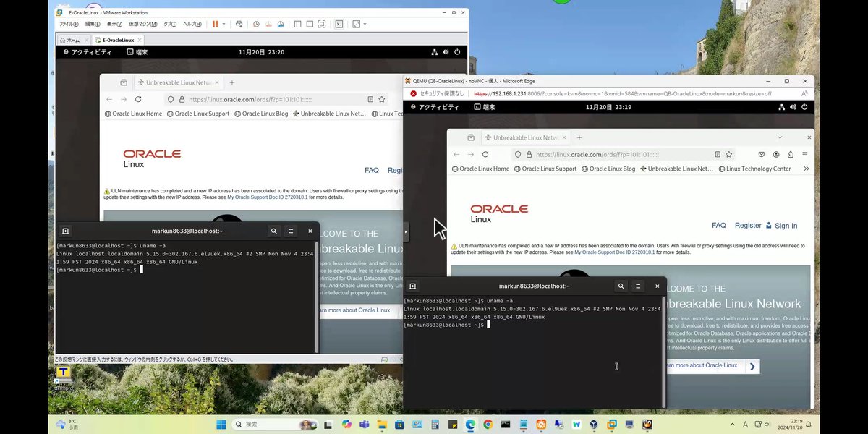868x434 pixels.
Task: Open VMware 編集(E) menu
Action: point(94,24)
